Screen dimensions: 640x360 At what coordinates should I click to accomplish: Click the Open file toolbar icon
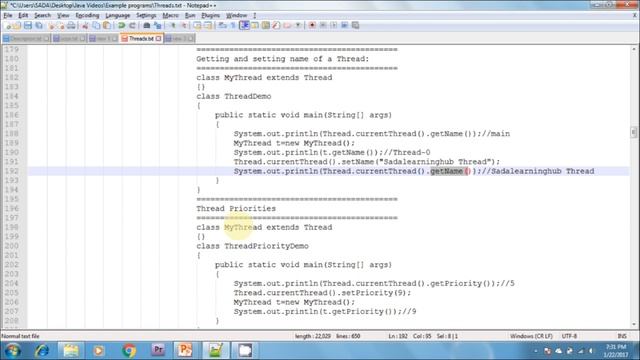(x=17, y=25)
